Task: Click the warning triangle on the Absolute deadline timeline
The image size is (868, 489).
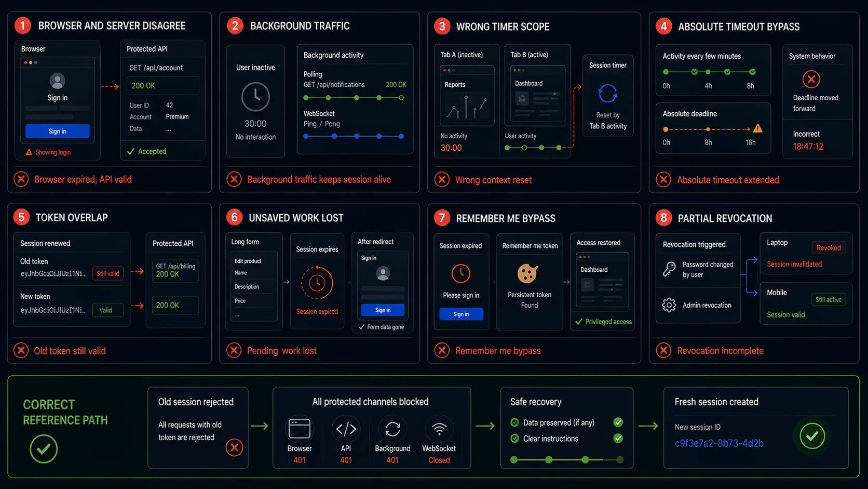Action: point(758,128)
